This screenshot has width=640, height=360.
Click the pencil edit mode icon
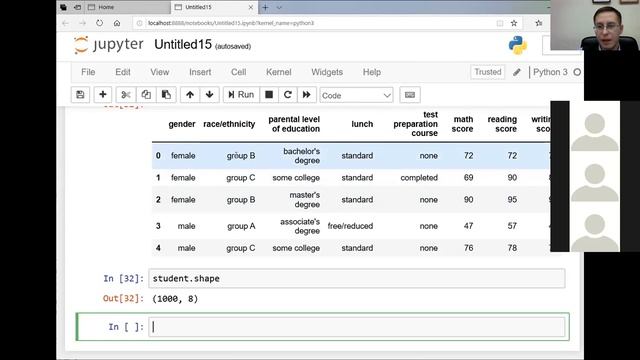pos(517,72)
